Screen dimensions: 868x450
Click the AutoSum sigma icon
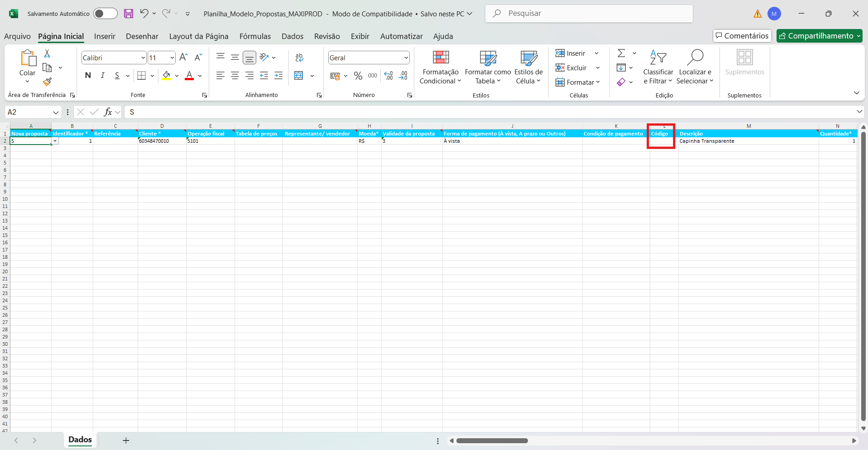(621, 53)
